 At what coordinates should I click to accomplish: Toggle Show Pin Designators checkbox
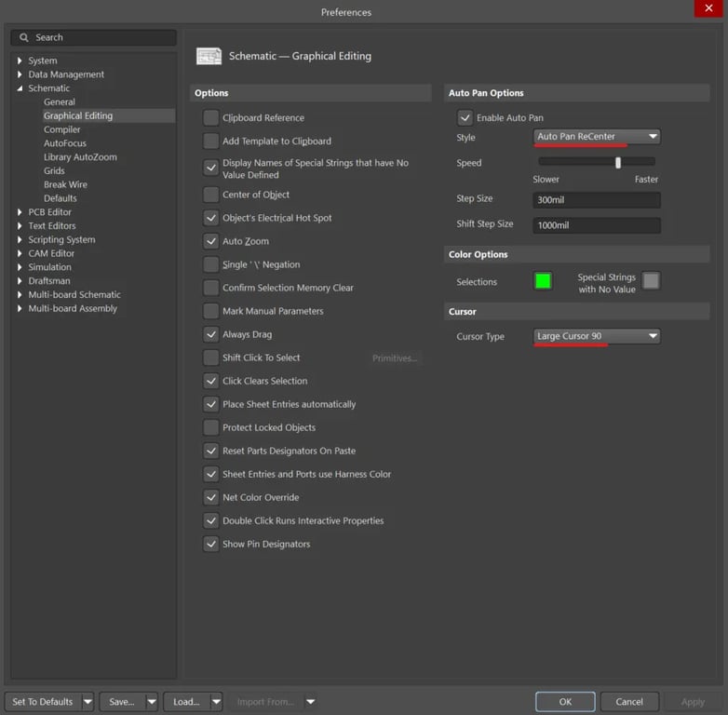pos(210,544)
